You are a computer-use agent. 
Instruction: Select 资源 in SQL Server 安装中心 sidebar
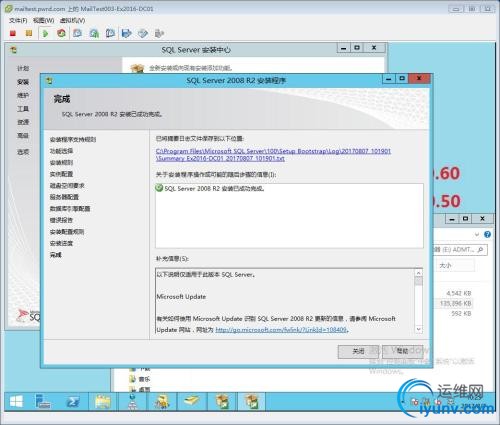[23, 122]
